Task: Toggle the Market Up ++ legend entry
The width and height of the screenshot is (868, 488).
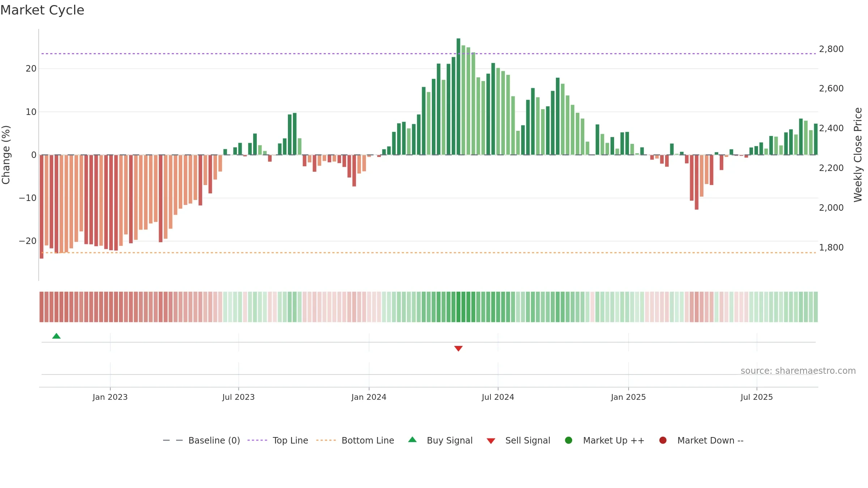Action: tap(604, 440)
